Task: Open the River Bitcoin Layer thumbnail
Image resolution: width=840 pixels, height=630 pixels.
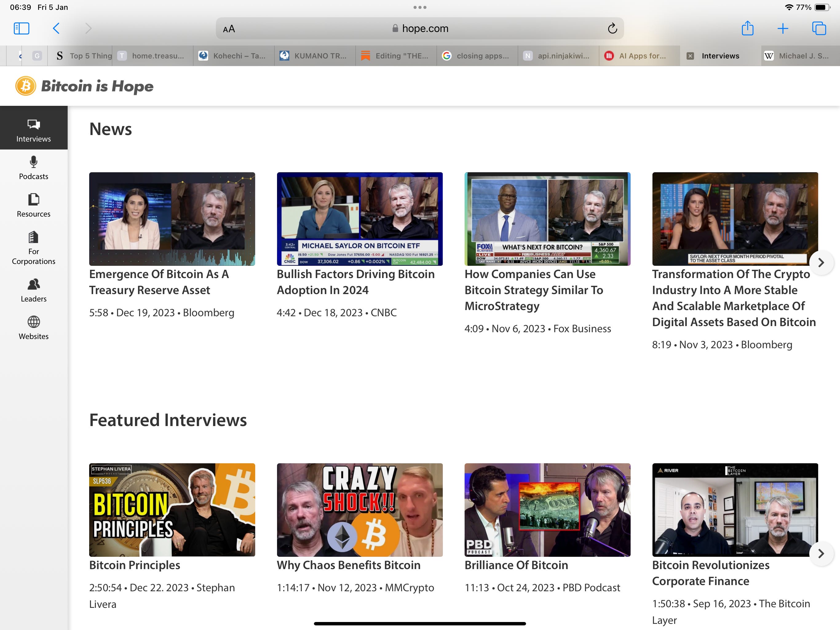Action: pos(735,510)
